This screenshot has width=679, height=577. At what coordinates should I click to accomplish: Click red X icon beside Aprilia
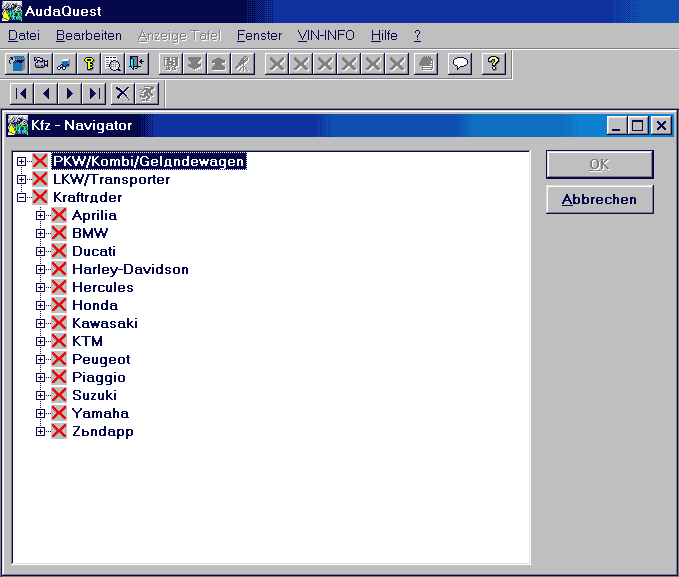tap(59, 215)
